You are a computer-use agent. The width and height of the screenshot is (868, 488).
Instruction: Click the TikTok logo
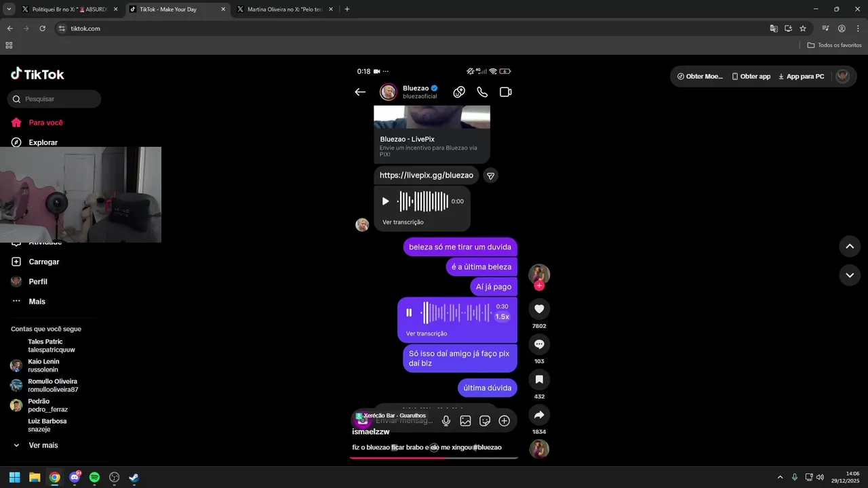tap(37, 74)
